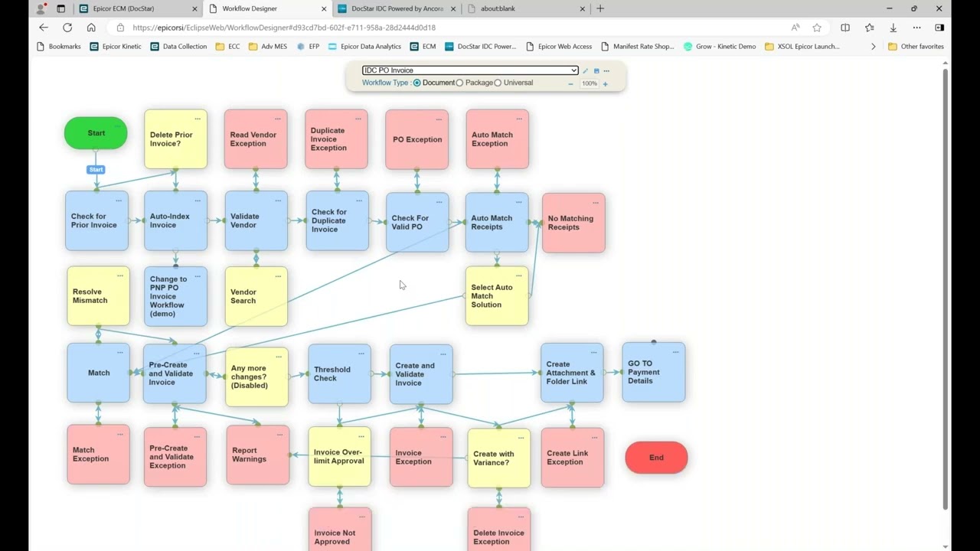Click the blue Start connector label
Image resolution: width=980 pixels, height=551 pixels.
pyautogui.click(x=96, y=170)
